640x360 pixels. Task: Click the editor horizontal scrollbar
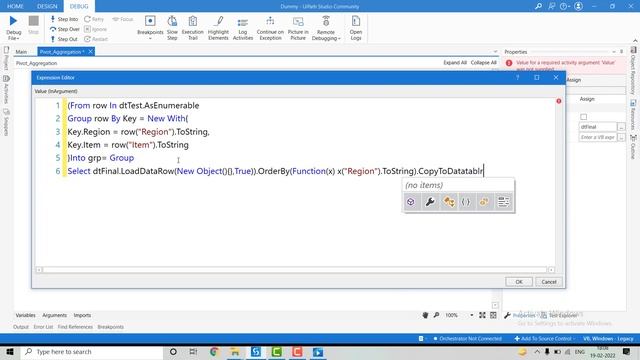tap(295, 270)
